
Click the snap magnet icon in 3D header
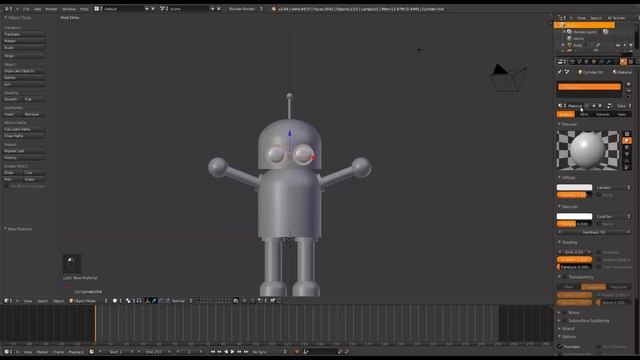coord(253,301)
